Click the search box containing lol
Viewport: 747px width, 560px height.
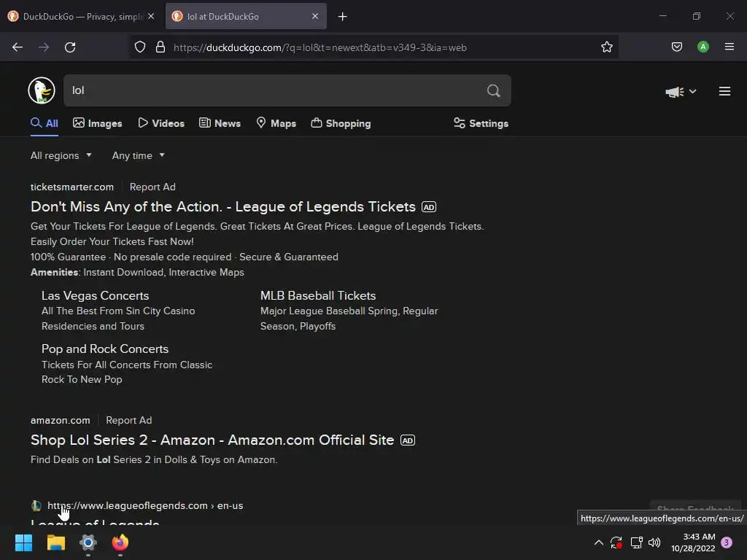287,90
